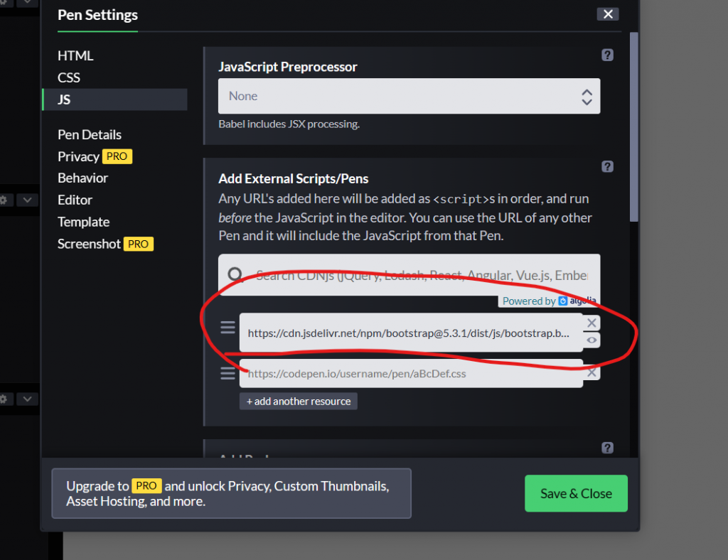Click the middle editor panel gear icon
The height and width of the screenshot is (560, 728).
[x=4, y=200]
